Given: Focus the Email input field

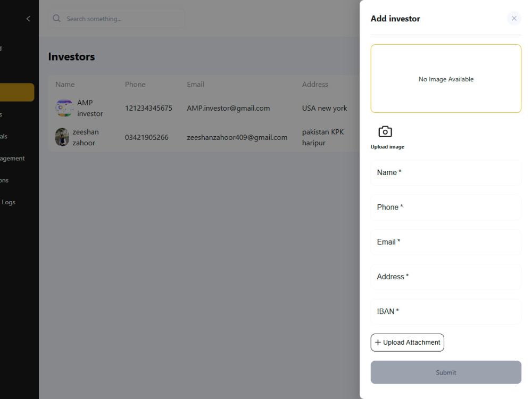Looking at the screenshot, I should pyautogui.click(x=446, y=242).
